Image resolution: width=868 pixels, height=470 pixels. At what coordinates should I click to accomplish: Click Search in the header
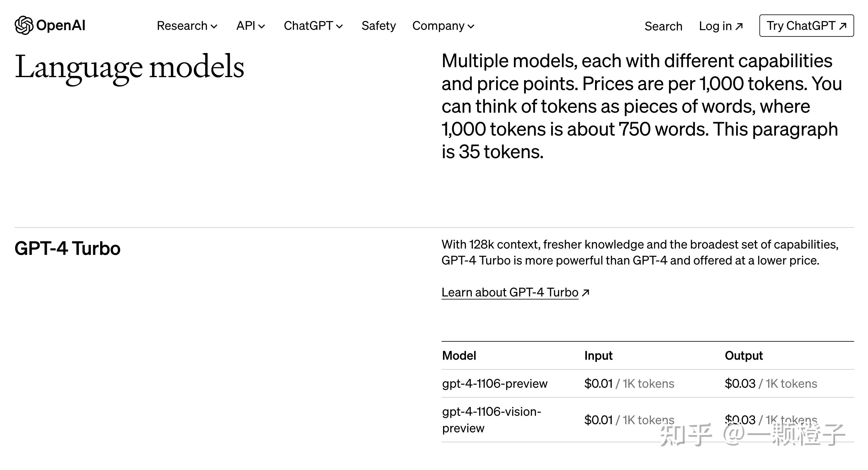663,26
